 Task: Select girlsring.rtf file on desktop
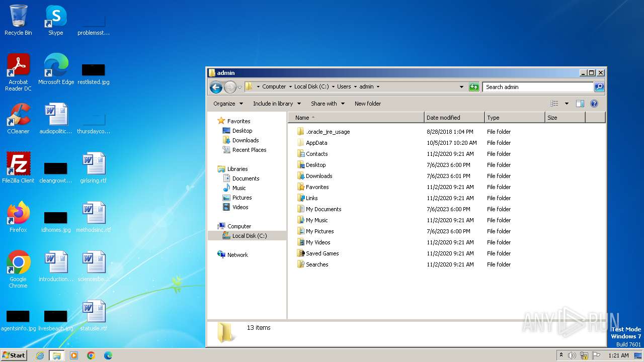click(x=94, y=168)
